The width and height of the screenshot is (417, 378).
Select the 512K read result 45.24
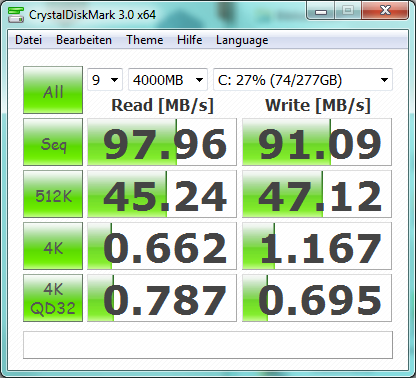pos(162,194)
